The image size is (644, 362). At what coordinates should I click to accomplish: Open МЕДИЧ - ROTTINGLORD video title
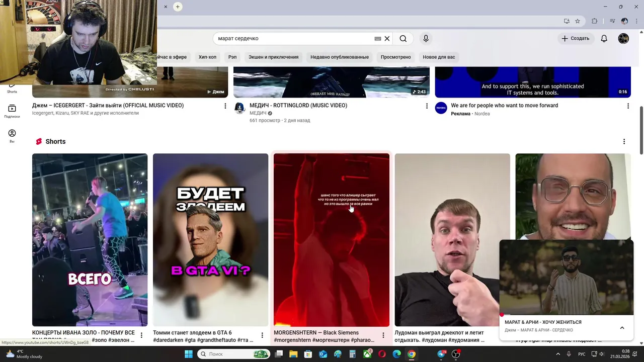(x=298, y=106)
